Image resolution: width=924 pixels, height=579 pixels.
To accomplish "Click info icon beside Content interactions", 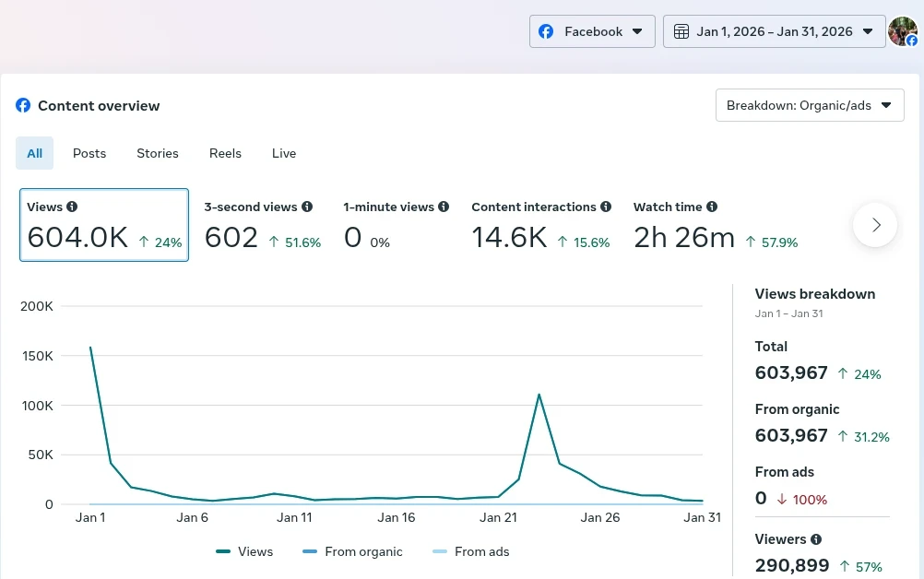I will 606,207.
